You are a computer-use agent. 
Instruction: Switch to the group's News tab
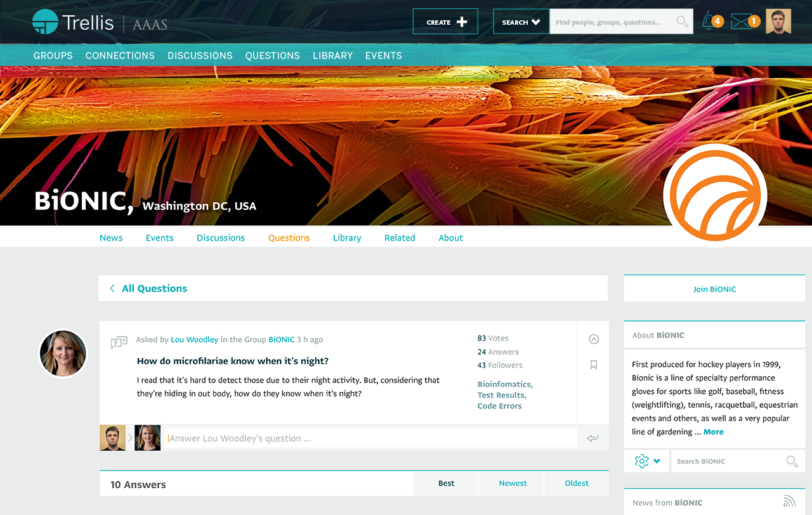point(111,238)
